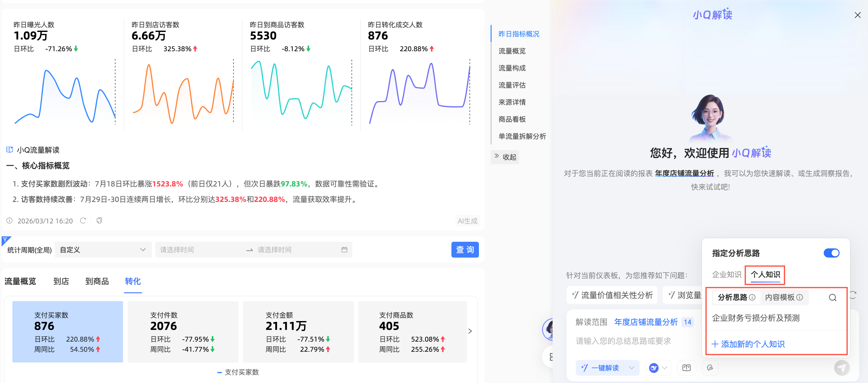Screen dimensions: 868x383
Task: Open the 自定义 statistics period dropdown
Action: click(x=103, y=250)
